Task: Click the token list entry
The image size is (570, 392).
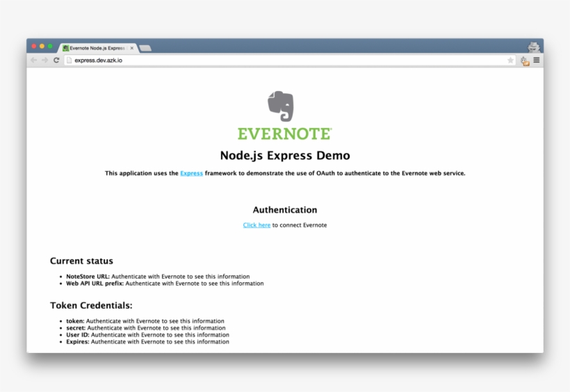Action: coord(145,321)
